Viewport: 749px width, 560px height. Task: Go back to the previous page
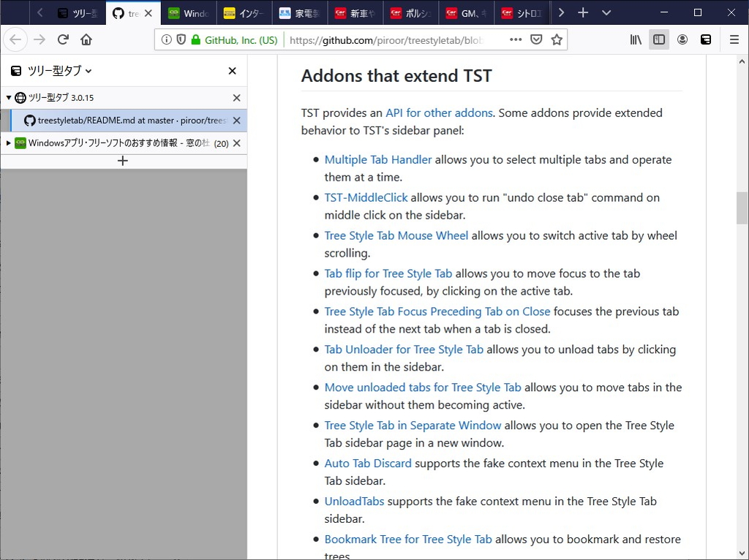pos(16,39)
